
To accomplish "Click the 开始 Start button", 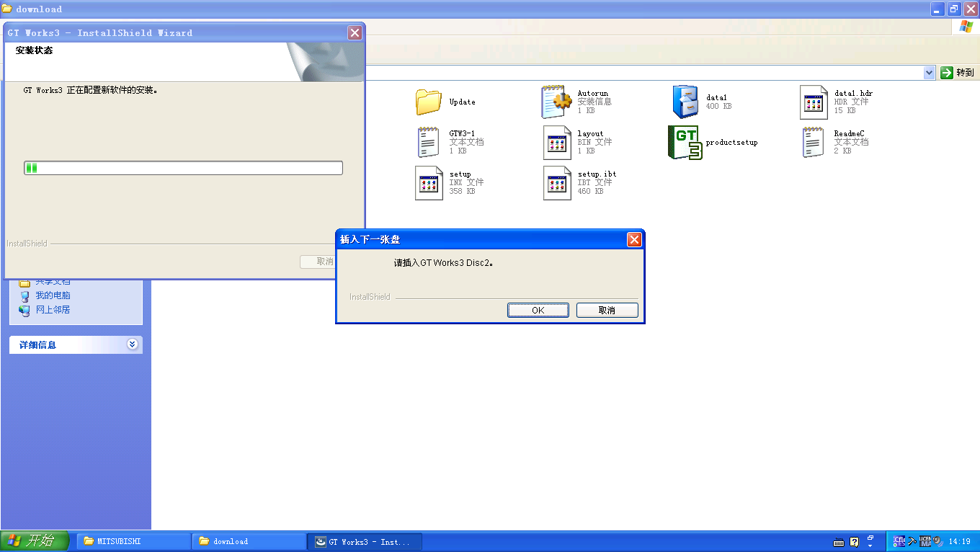I will [35, 541].
